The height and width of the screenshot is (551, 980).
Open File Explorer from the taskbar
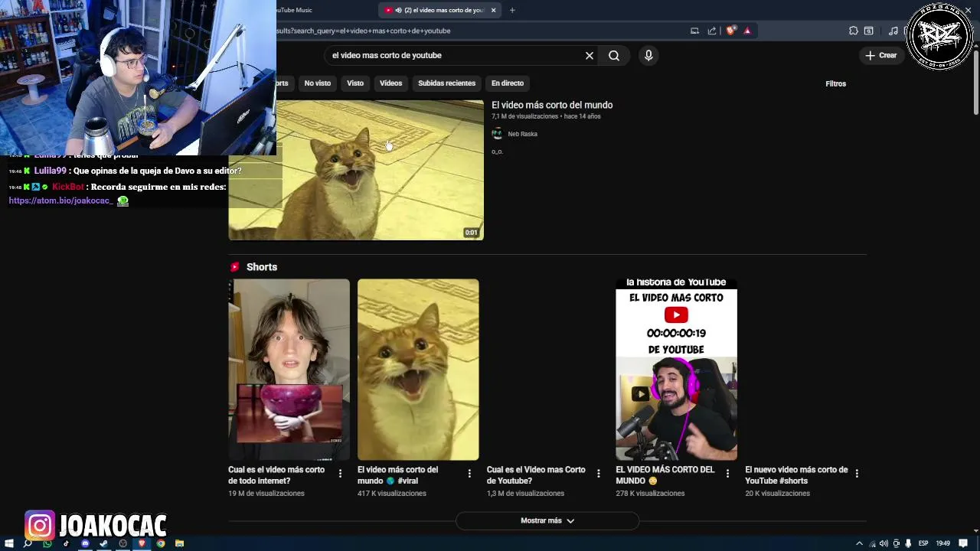[x=179, y=543]
